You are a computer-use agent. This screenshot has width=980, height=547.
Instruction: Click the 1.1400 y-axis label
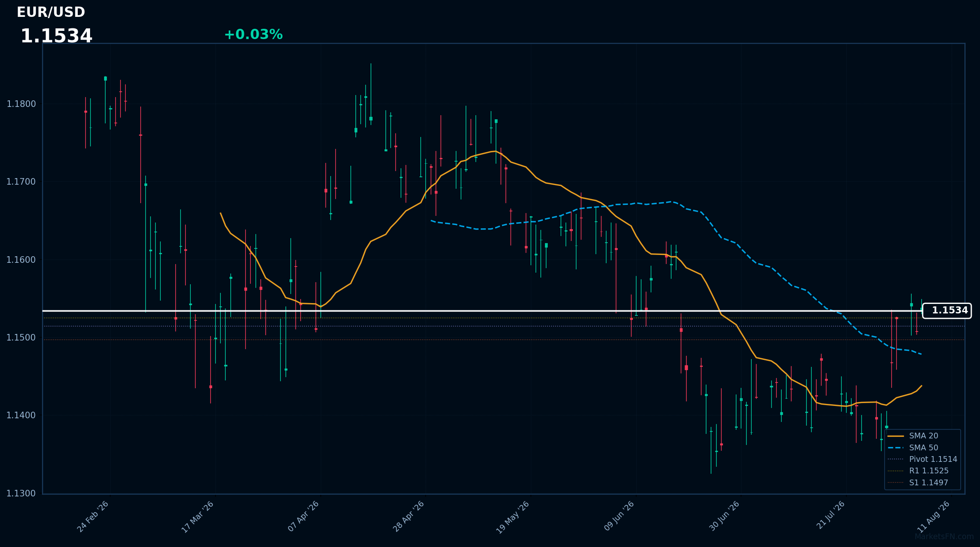(21, 415)
